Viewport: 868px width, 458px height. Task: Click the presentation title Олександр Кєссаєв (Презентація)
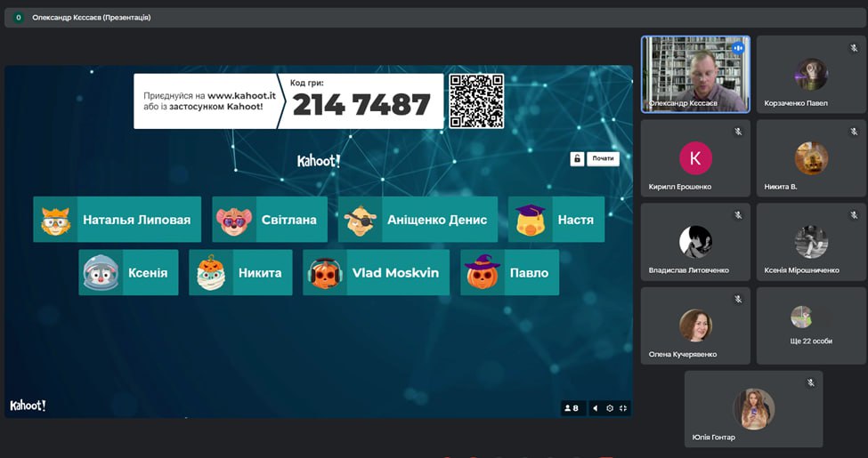92,18
